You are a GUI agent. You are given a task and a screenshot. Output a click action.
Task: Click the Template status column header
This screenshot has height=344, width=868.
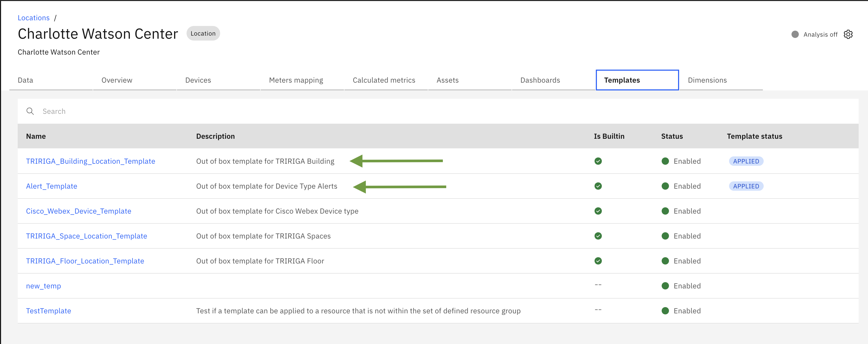click(755, 136)
